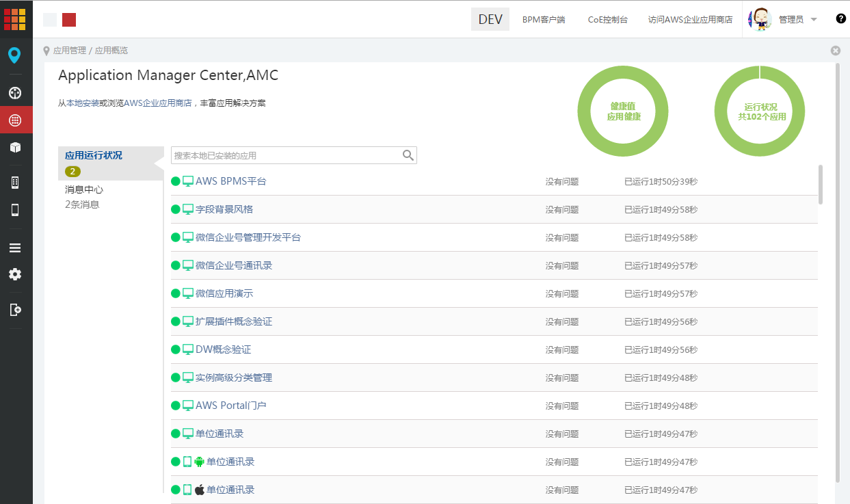The width and height of the screenshot is (850, 504).
Task: Open the hamburger list sidebar icon
Action: click(x=15, y=248)
